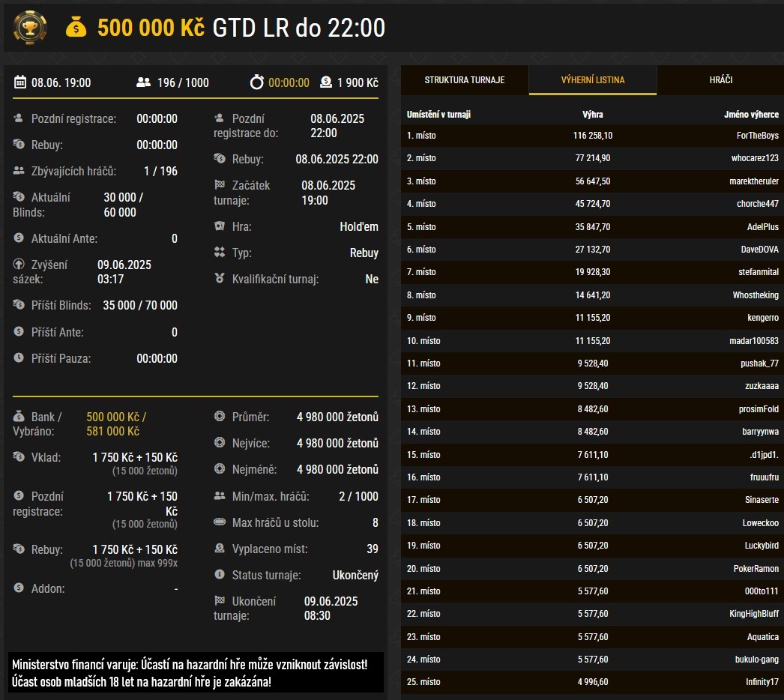Click the trophy poker chip logo
The image size is (784, 700).
click(30, 28)
